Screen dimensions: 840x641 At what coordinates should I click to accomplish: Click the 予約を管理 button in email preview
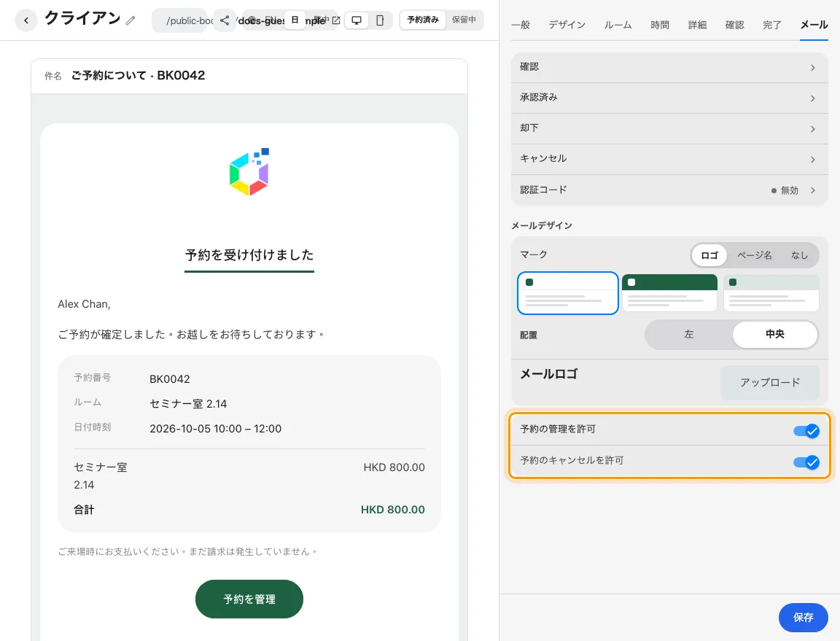(x=249, y=599)
